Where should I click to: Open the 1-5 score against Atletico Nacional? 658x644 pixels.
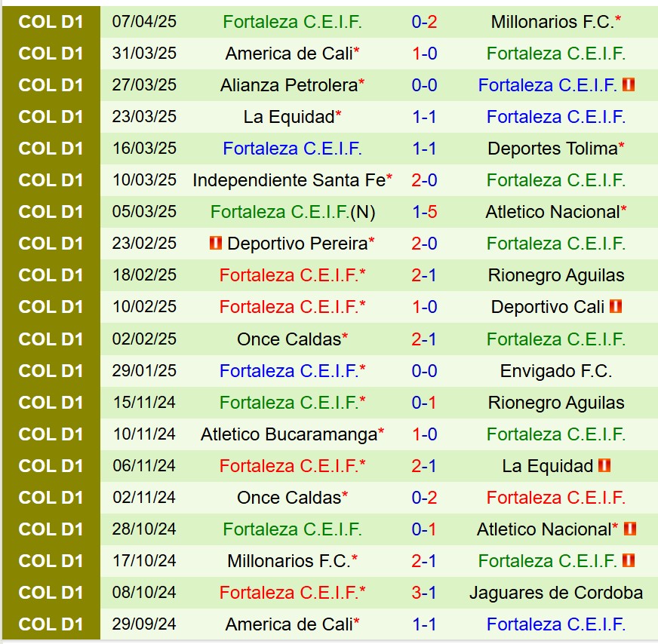click(424, 212)
